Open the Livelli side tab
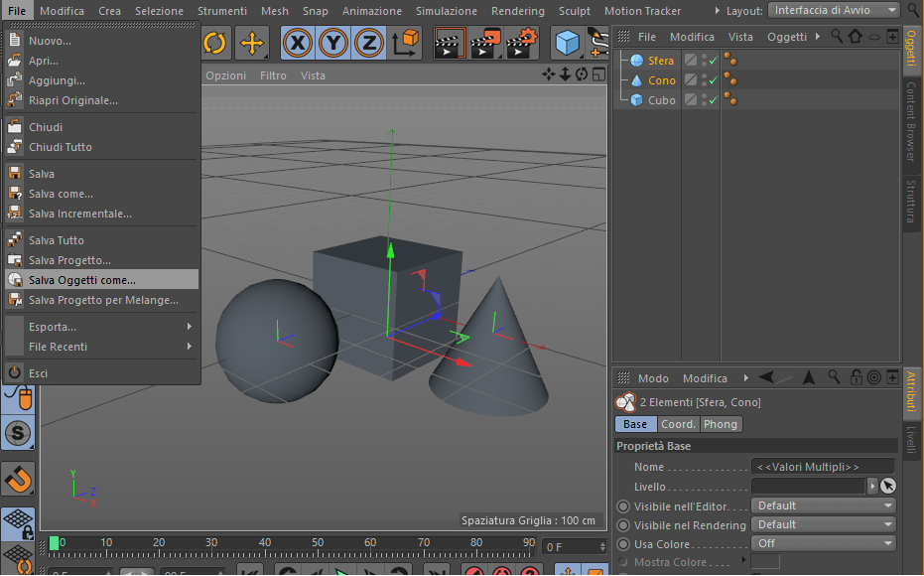924x576 pixels. click(x=910, y=440)
